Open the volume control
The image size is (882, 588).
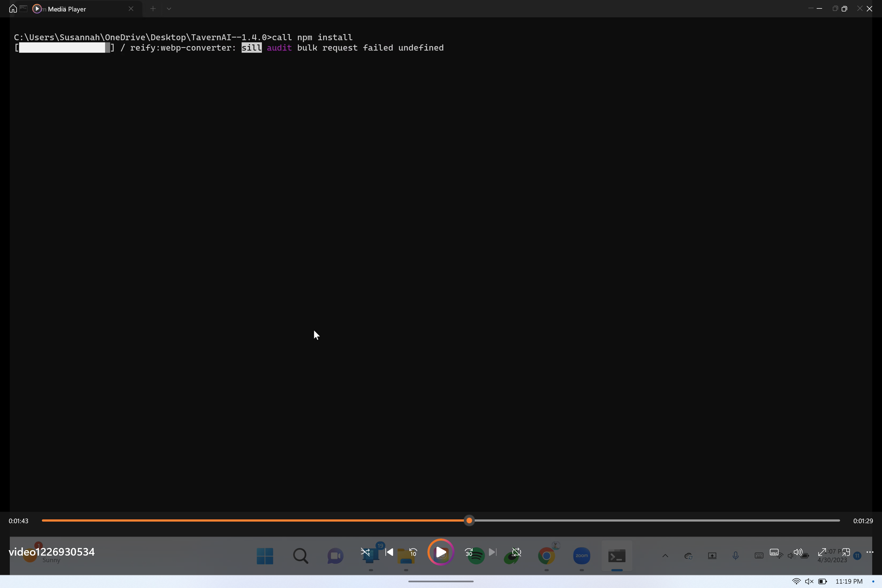(x=798, y=552)
